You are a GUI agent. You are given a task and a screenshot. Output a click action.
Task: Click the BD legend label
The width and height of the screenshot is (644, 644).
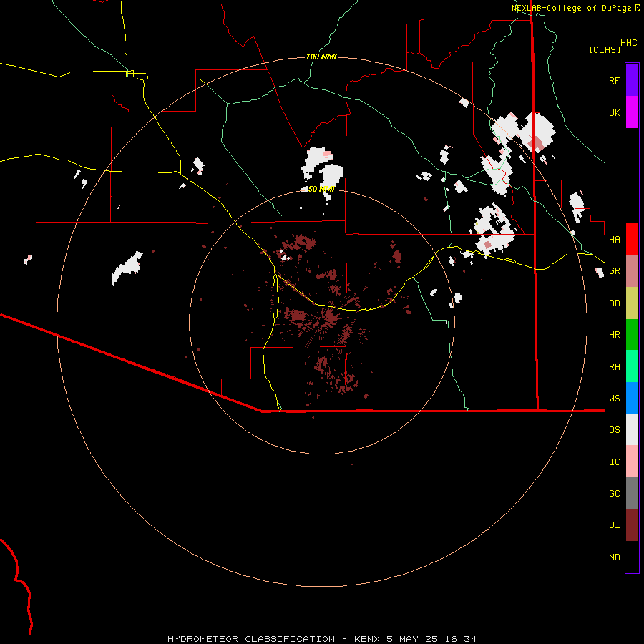tap(615, 303)
